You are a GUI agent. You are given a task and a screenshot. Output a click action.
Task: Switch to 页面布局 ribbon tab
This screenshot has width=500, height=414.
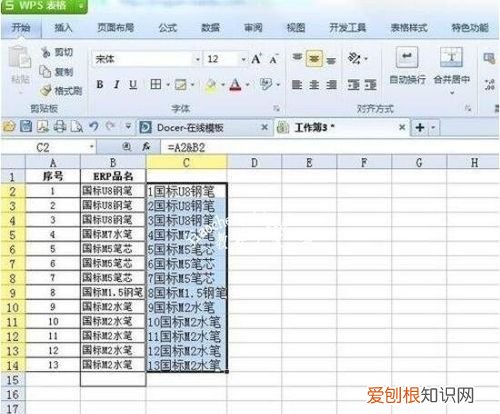click(115, 28)
